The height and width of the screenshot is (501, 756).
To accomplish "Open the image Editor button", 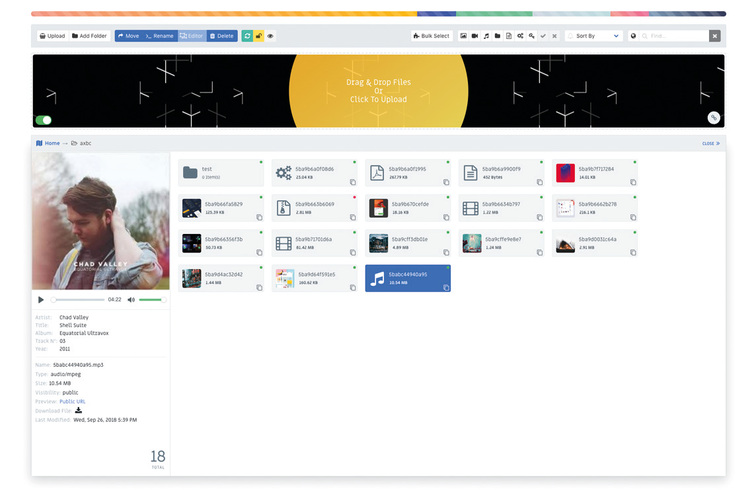I will 192,36.
